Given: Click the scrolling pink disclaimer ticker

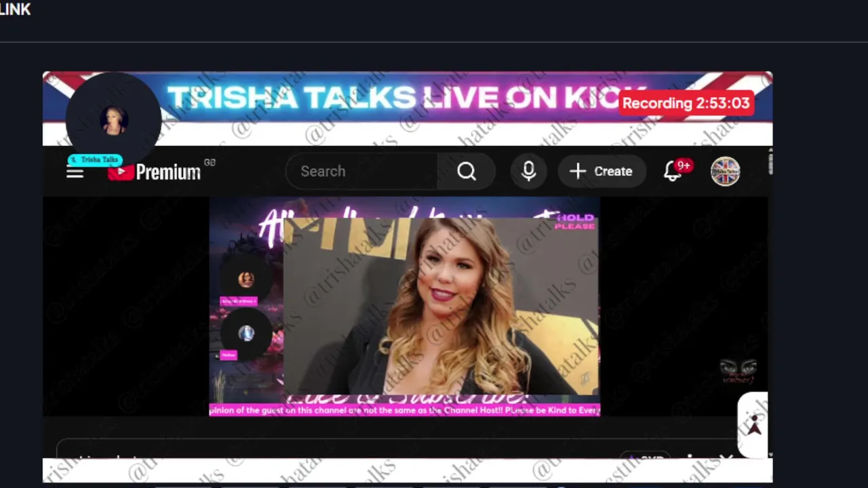Looking at the screenshot, I should point(405,410).
